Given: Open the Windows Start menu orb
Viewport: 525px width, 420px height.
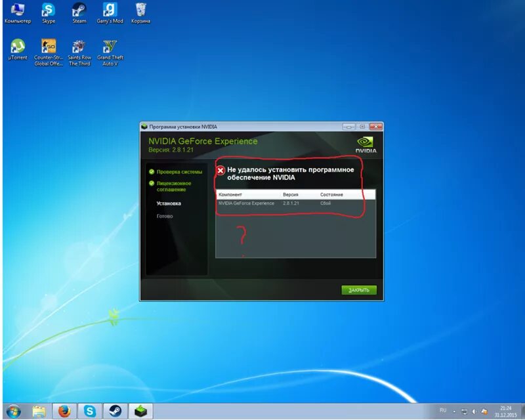Looking at the screenshot, I should [x=13, y=411].
